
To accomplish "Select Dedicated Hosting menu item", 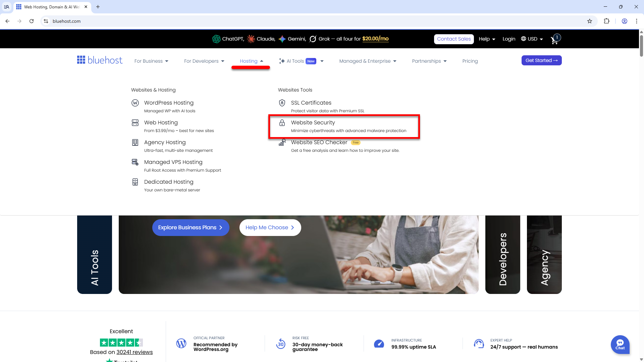I will point(169,182).
